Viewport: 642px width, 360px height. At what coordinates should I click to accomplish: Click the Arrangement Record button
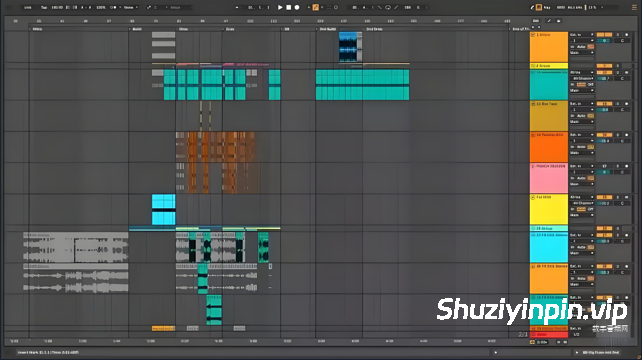[297, 7]
